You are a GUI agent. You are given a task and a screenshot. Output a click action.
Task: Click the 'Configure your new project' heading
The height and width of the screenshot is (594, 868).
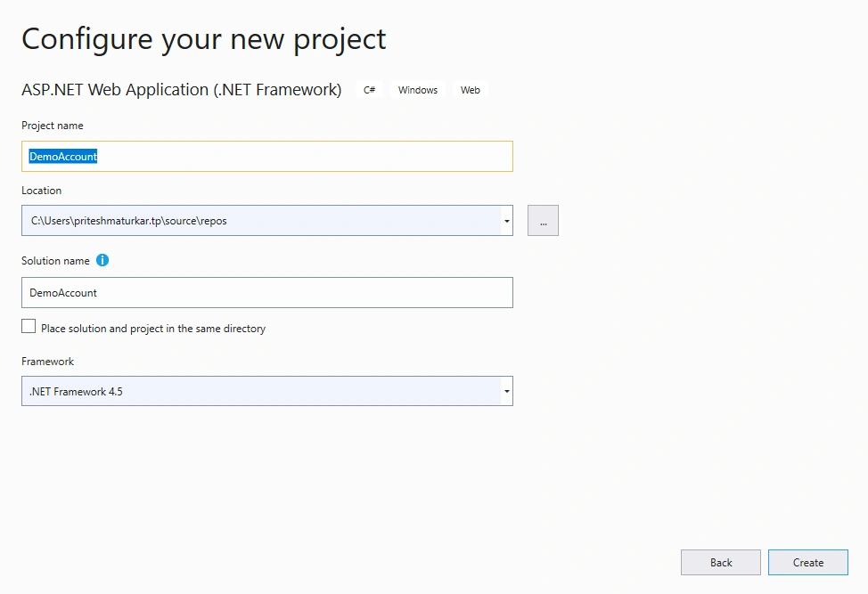pos(204,40)
